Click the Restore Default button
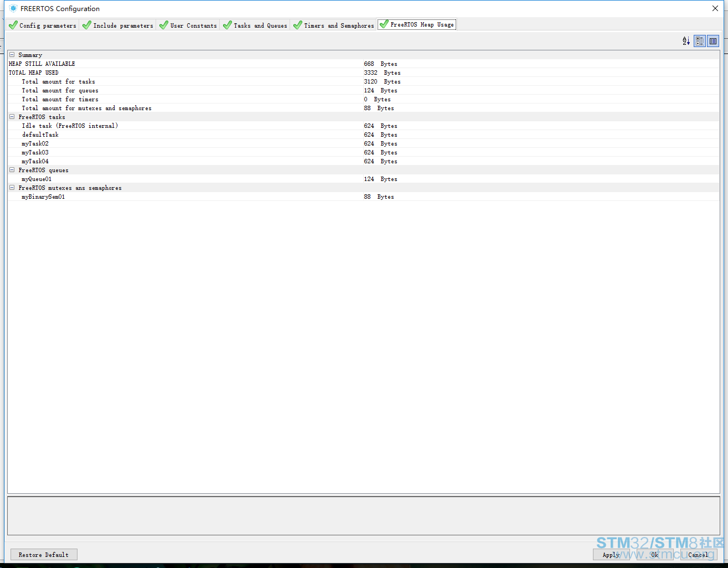This screenshot has width=728, height=568. [44, 555]
